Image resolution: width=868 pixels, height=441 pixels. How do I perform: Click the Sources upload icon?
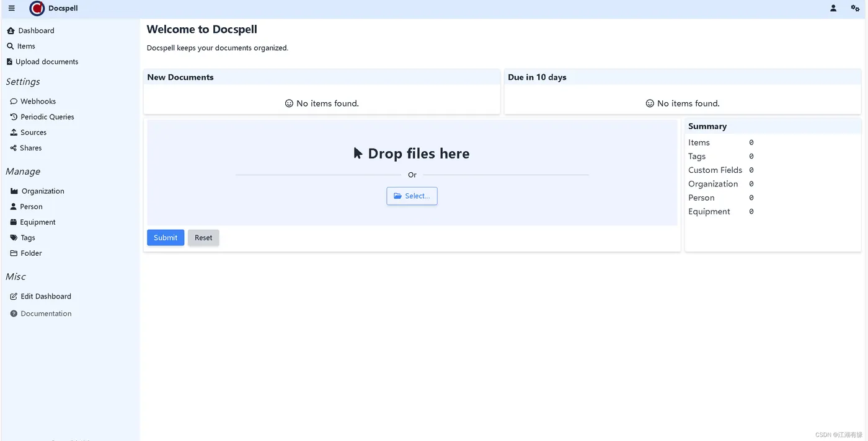pyautogui.click(x=14, y=133)
